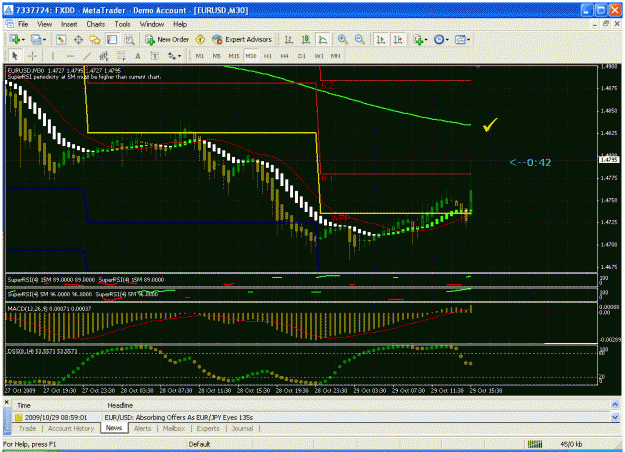
Task: Open the Charts menu
Action: pyautogui.click(x=96, y=24)
